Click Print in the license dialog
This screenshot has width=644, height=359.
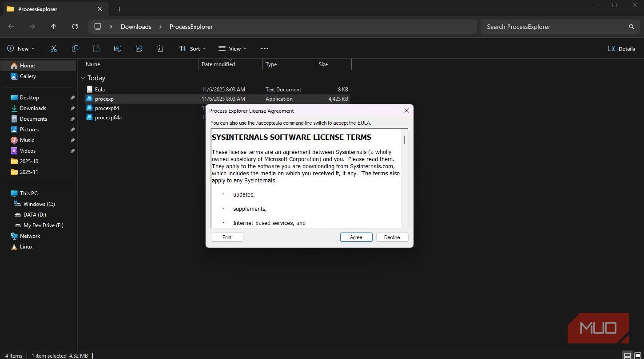[227, 237]
